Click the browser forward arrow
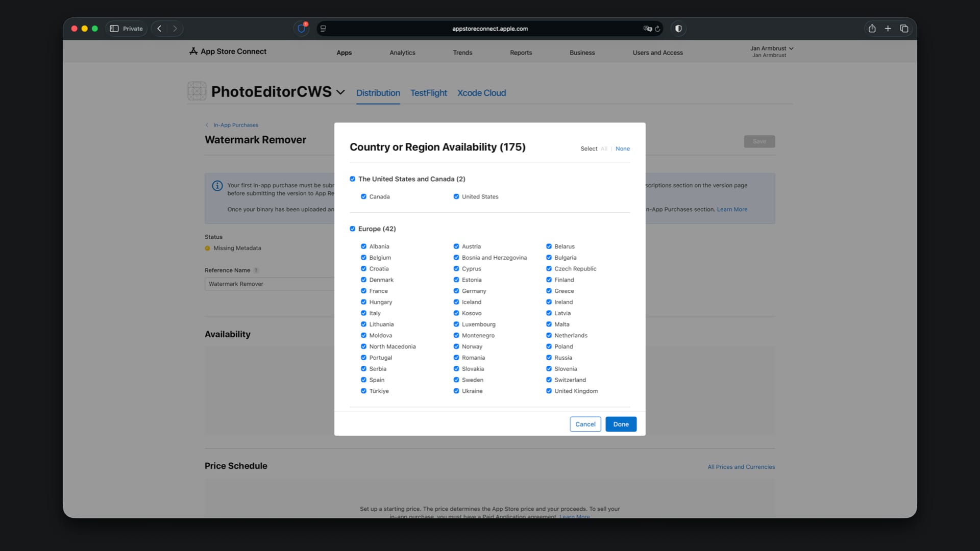The width and height of the screenshot is (980, 551). pyautogui.click(x=175, y=29)
